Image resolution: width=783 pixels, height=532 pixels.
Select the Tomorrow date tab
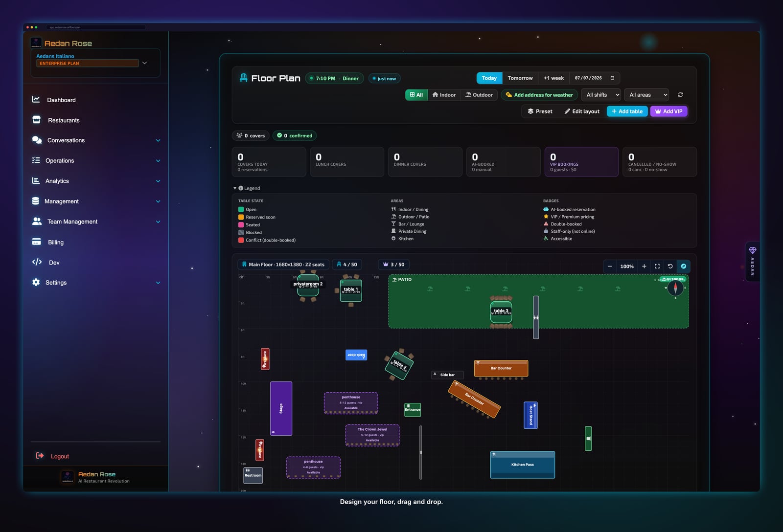[x=520, y=78]
